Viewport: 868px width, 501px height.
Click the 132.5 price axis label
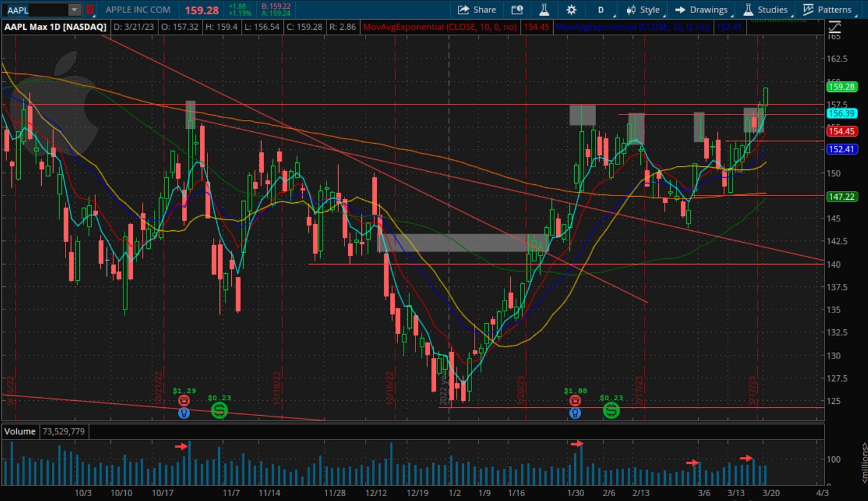(x=838, y=332)
